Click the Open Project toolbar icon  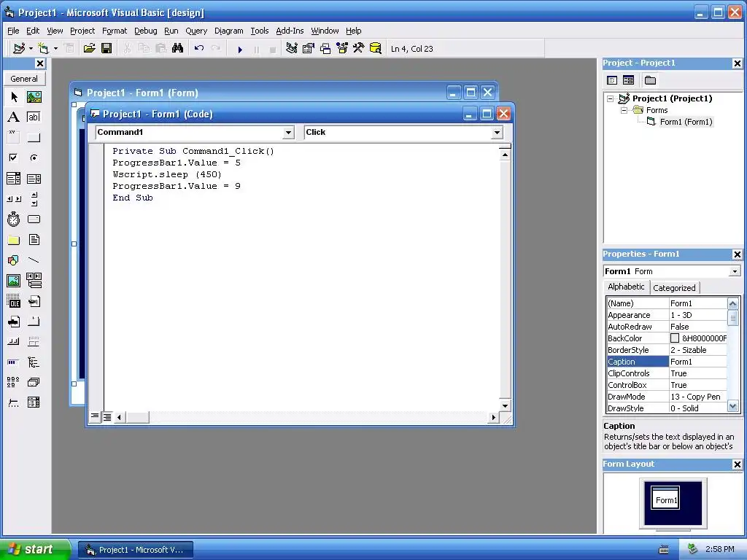click(89, 49)
